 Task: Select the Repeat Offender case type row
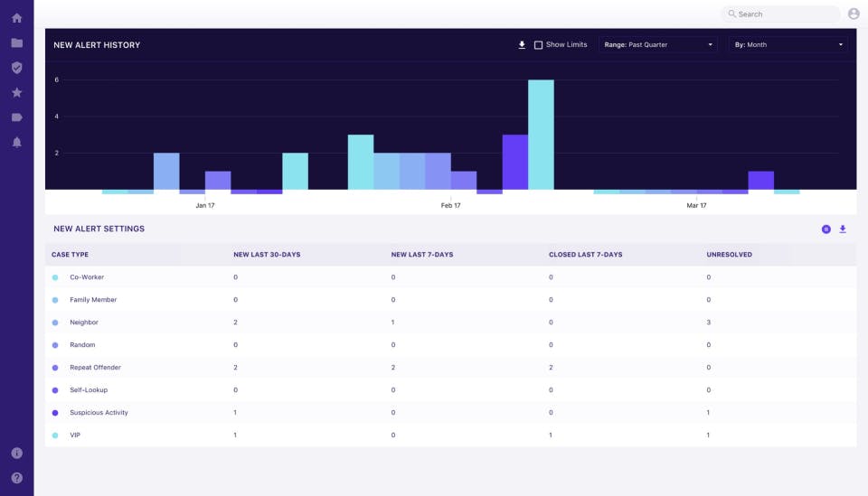95,368
